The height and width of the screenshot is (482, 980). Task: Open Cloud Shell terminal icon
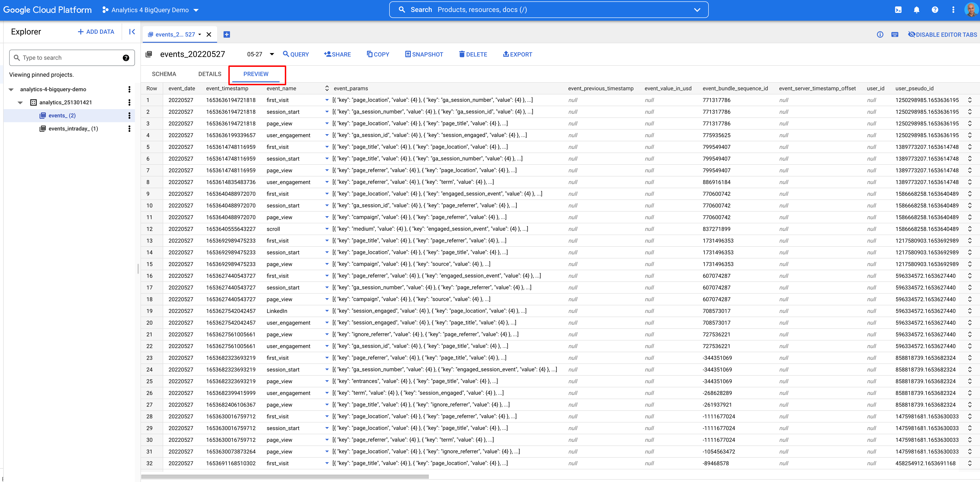[x=898, y=10]
